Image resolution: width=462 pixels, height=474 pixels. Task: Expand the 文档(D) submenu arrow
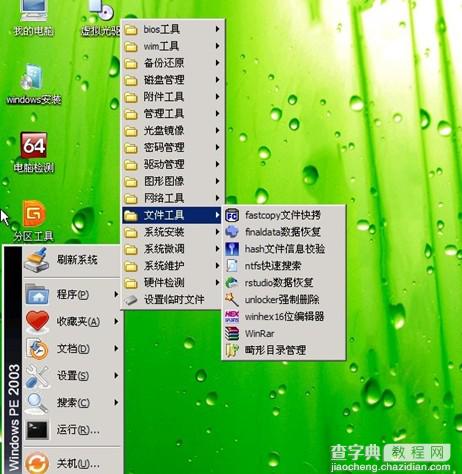(116, 348)
